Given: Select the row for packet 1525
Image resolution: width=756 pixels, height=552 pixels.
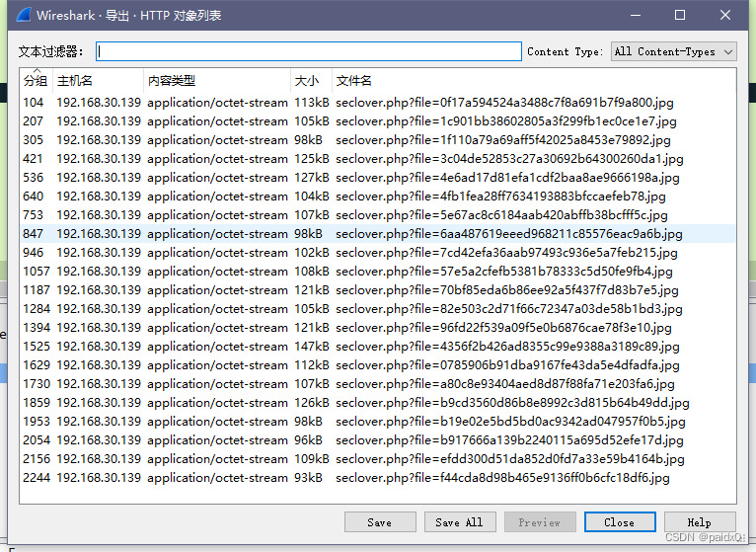Looking at the screenshot, I should 378,347.
